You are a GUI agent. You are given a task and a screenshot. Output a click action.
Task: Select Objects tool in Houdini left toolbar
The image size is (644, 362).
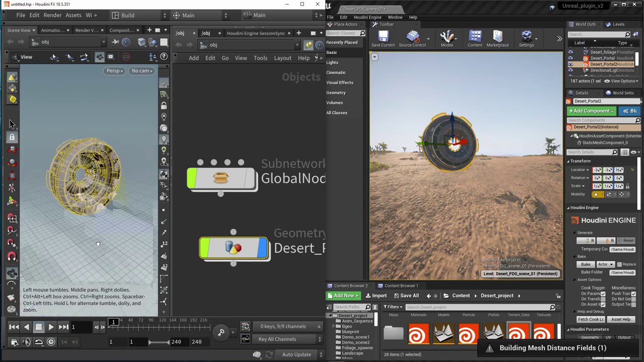click(12, 77)
